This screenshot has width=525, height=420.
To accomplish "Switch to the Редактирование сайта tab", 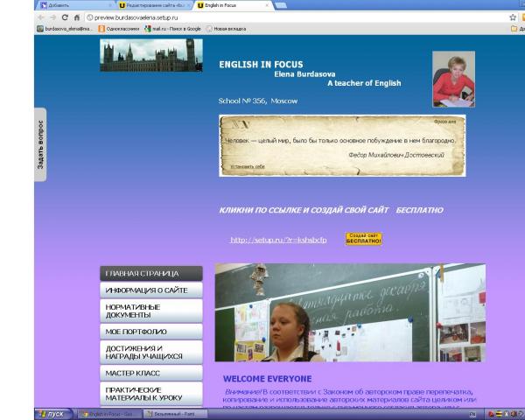I will coord(155,5).
